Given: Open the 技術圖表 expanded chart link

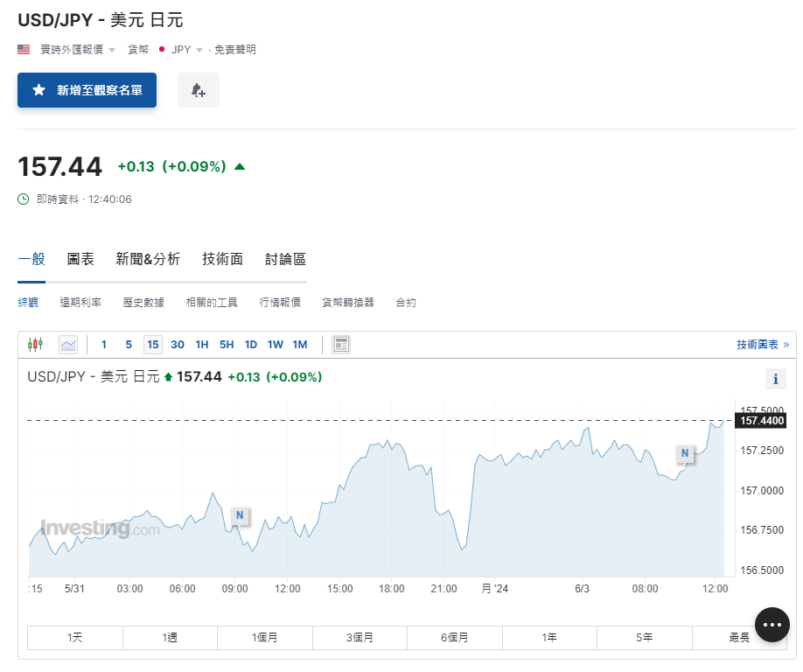Looking at the screenshot, I should [x=762, y=345].
